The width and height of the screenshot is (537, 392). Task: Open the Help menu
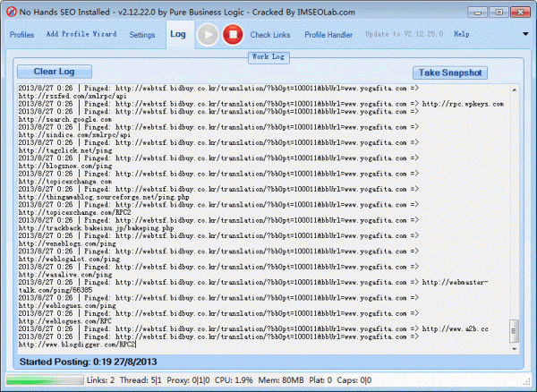pos(461,34)
